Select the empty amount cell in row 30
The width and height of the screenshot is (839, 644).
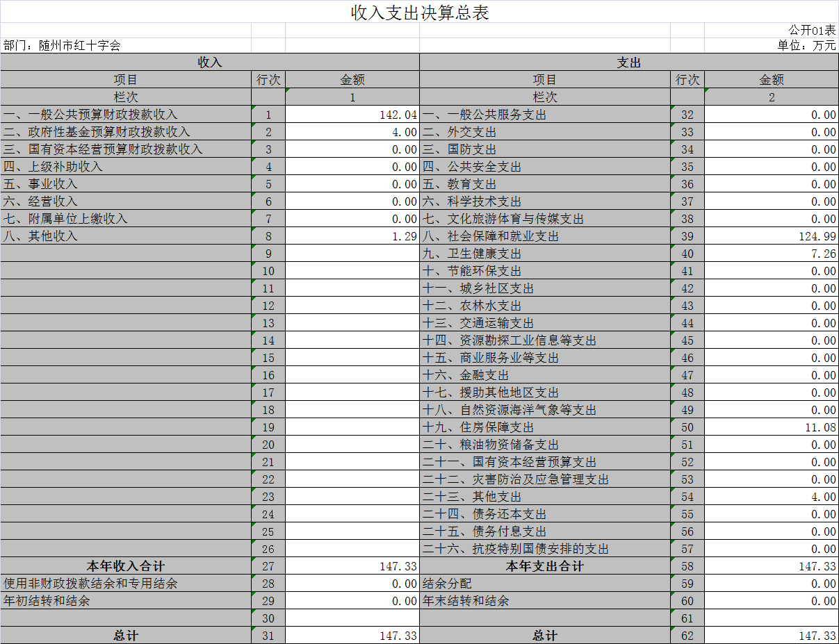click(352, 618)
